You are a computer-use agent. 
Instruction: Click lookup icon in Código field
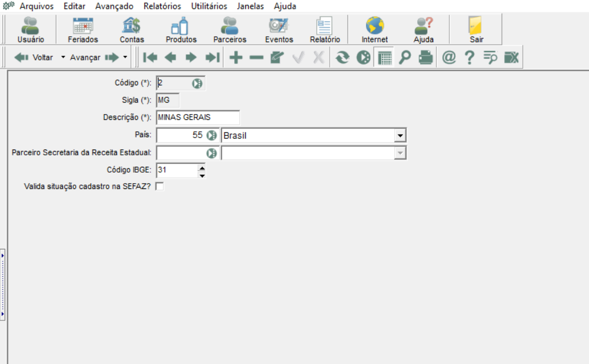pos(197,83)
